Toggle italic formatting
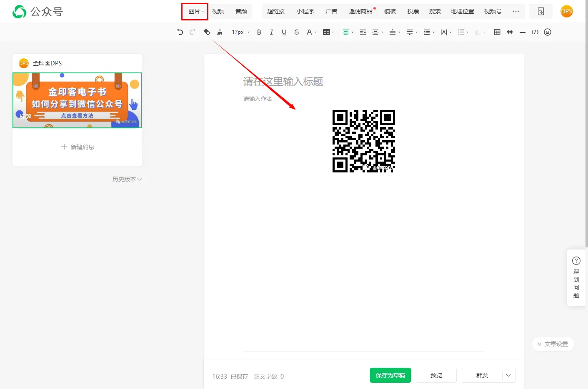The width and height of the screenshot is (588, 389). (272, 32)
